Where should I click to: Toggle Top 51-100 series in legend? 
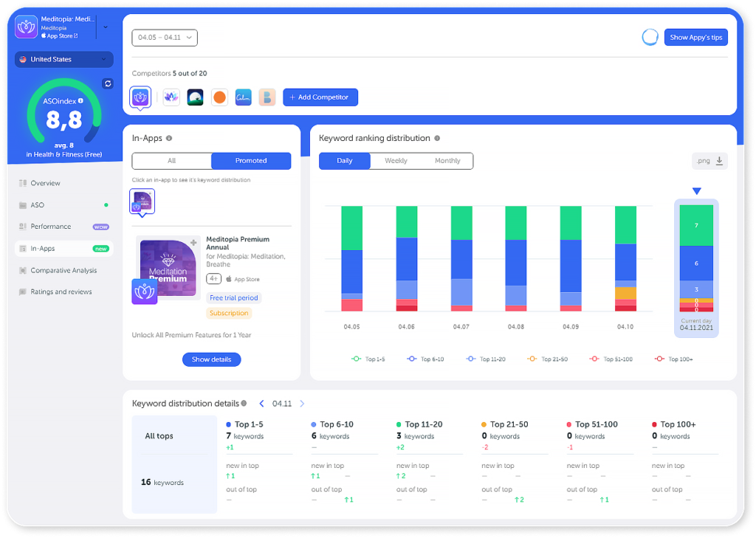tap(611, 359)
